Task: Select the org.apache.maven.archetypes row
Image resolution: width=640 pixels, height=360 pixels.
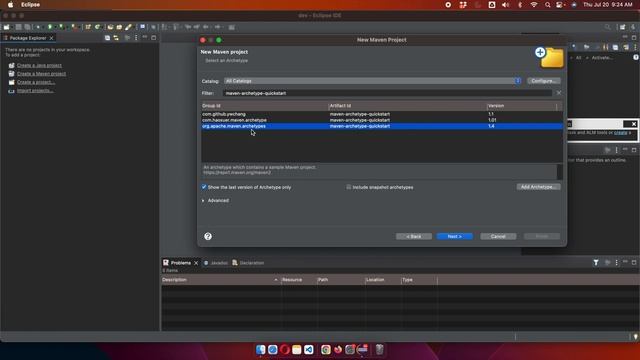Action: point(382,126)
